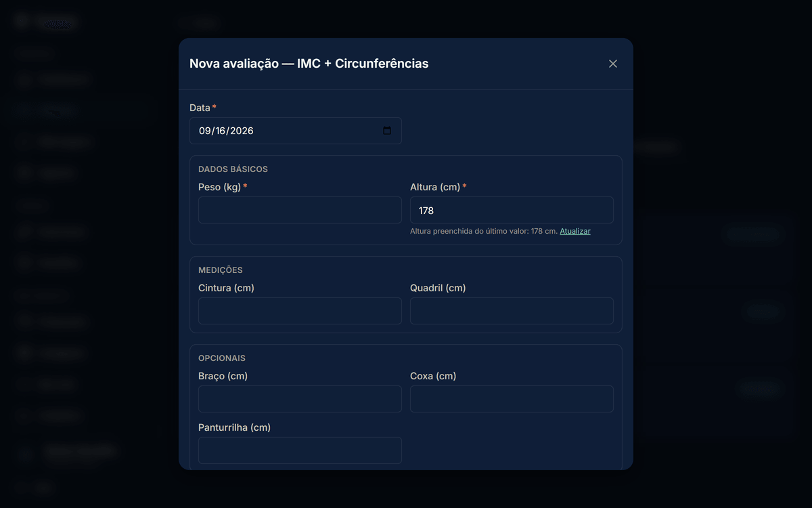Click the "Quadril (cm)" label
812x508 pixels.
pyautogui.click(x=438, y=288)
